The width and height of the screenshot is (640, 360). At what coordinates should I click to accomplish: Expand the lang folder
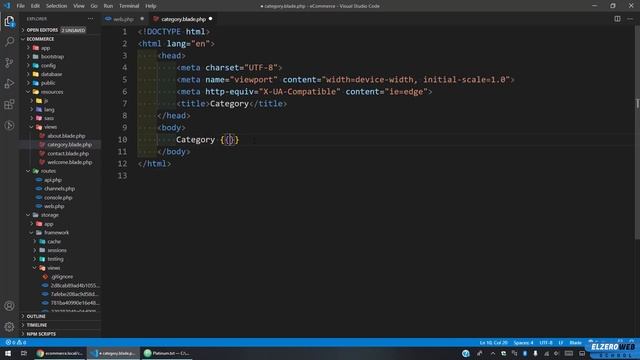[x=60, y=109]
